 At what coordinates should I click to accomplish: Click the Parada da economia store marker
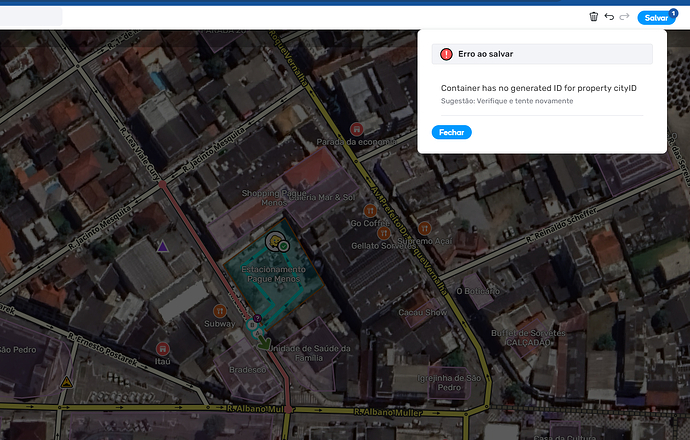tap(357, 128)
